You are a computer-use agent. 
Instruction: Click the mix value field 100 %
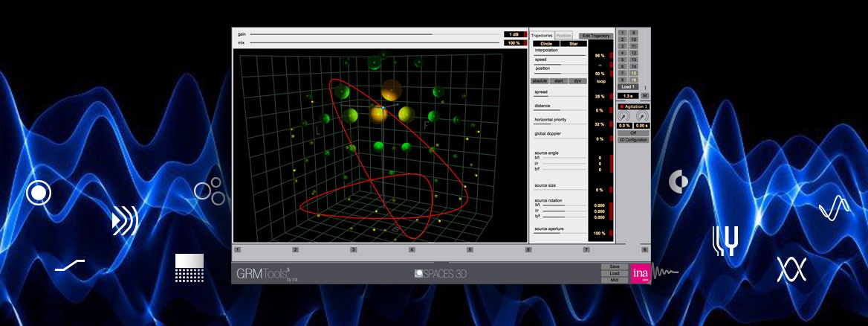click(514, 42)
